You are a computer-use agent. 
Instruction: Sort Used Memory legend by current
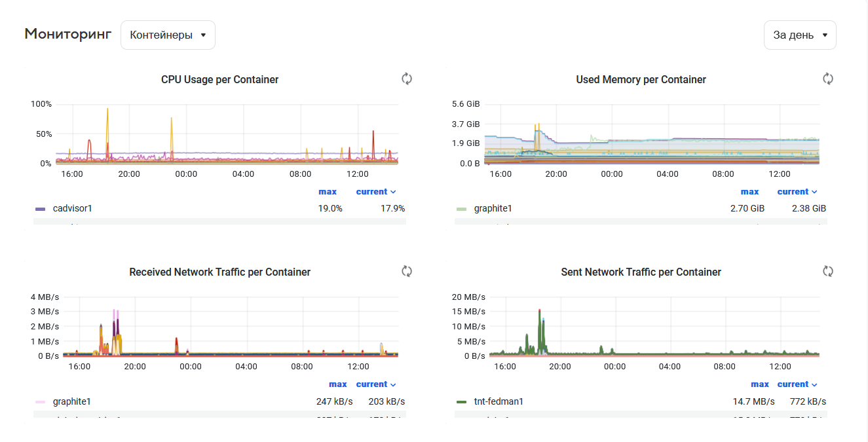tap(797, 192)
